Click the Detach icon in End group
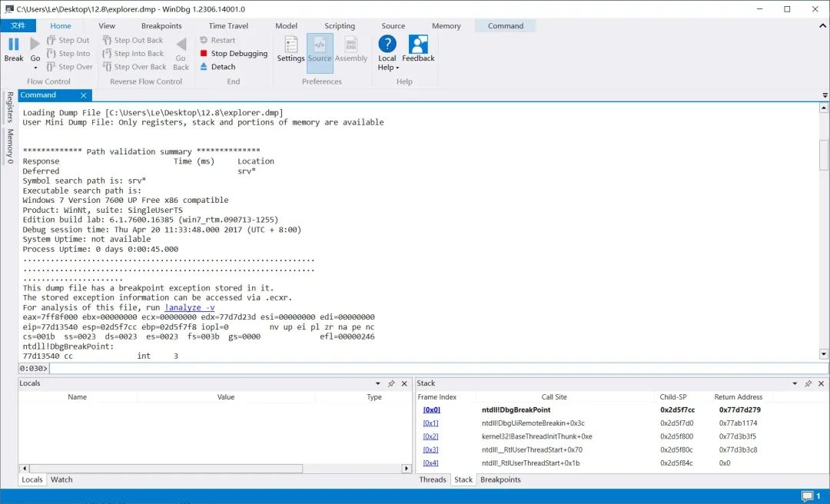This screenshot has width=830, height=504. [x=220, y=67]
